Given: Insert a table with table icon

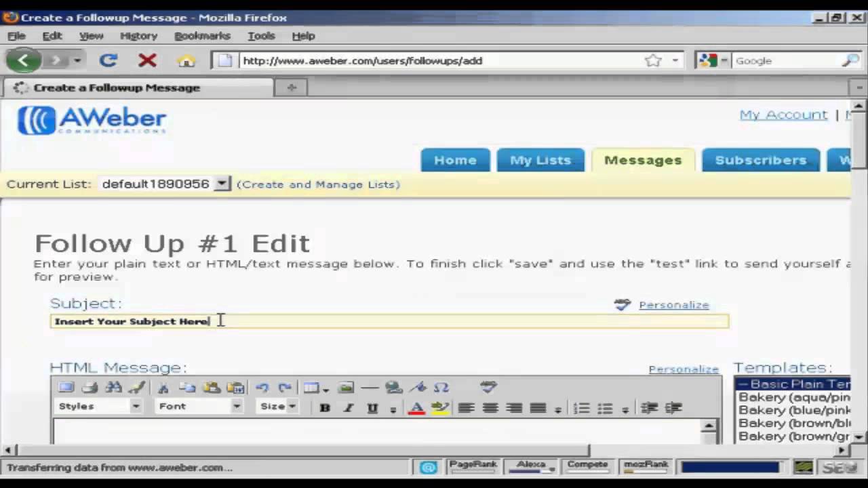Looking at the screenshot, I should [311, 388].
